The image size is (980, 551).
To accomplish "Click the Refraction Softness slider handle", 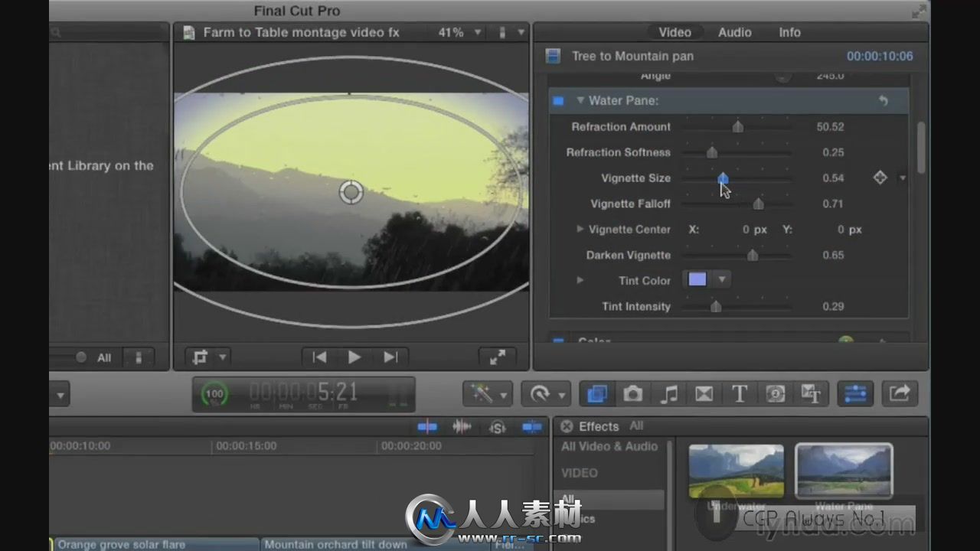I will click(x=711, y=152).
